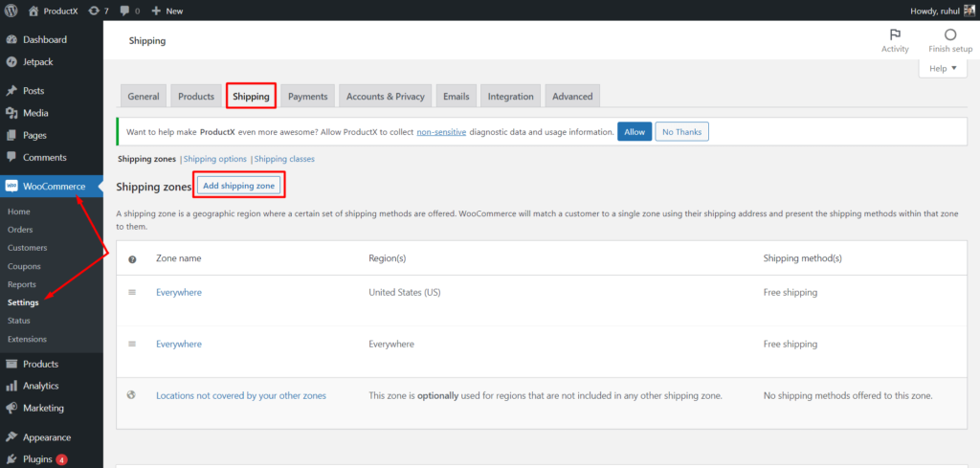The height and width of the screenshot is (468, 980).
Task: Click drag handle of United States zone row
Action: pos(132,293)
